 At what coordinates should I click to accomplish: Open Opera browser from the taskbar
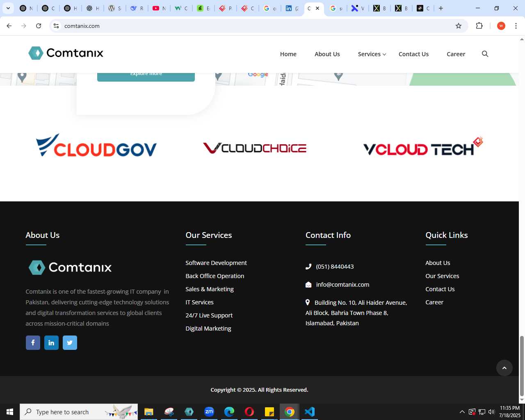(x=249, y=412)
